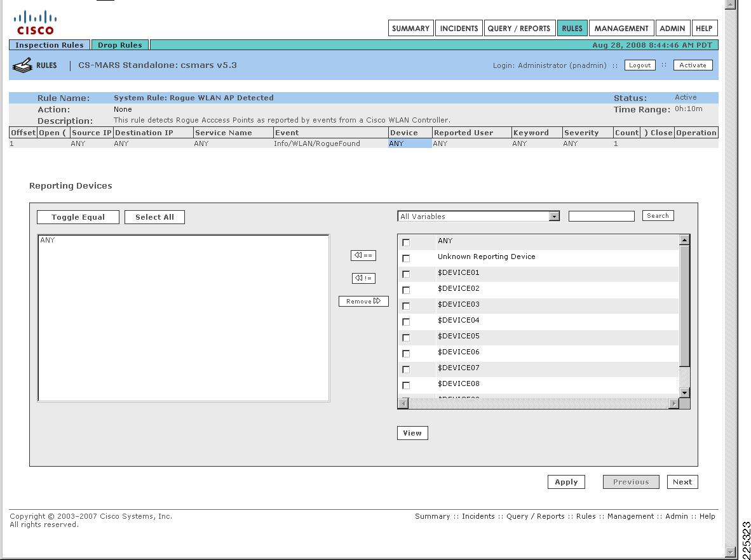This screenshot has width=751, height=560.
Task: Click the Logout button
Action: [640, 65]
